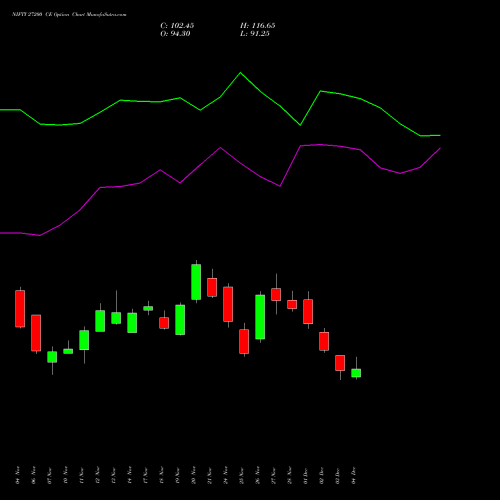The image size is (500, 500).
Task: Select the low value L: 91.25
Action: point(255,34)
